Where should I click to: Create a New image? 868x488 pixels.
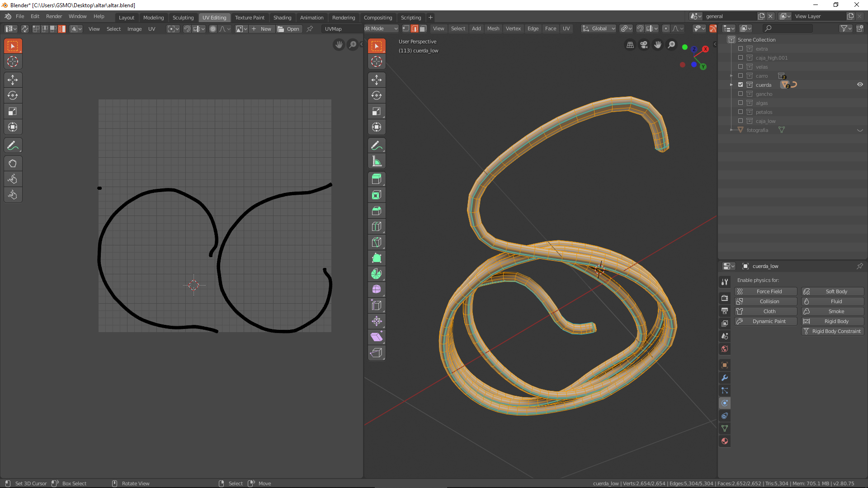pyautogui.click(x=261, y=29)
